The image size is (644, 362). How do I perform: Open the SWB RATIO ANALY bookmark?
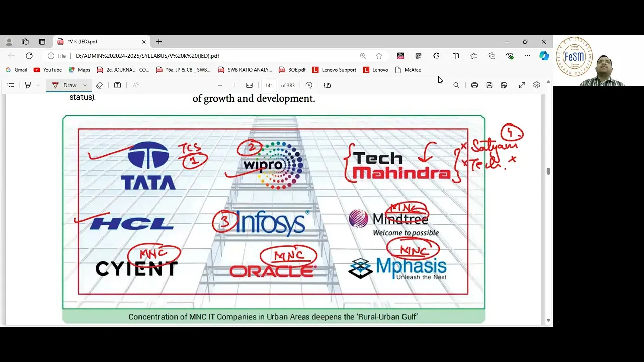point(245,70)
